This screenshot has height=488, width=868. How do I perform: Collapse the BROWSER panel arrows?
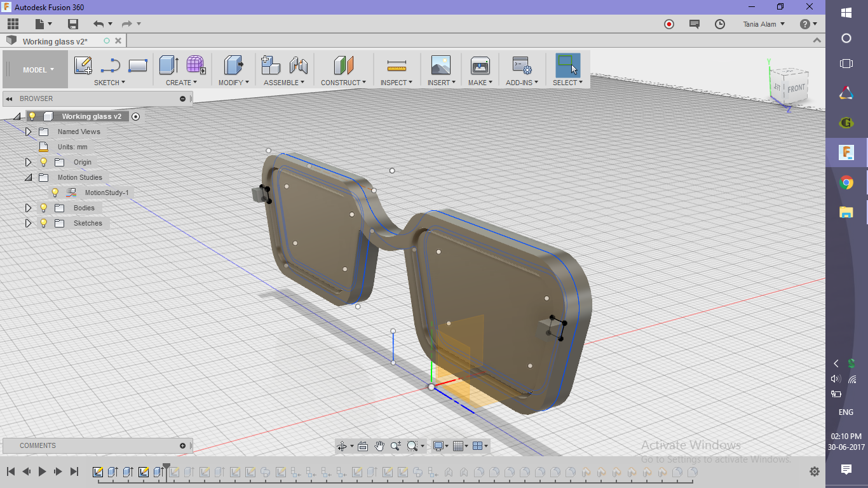10,99
